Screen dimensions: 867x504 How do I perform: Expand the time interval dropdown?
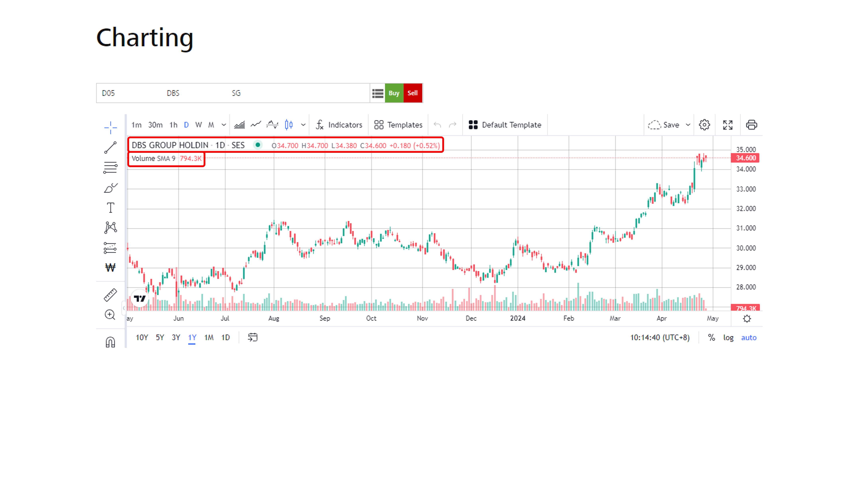tap(224, 125)
